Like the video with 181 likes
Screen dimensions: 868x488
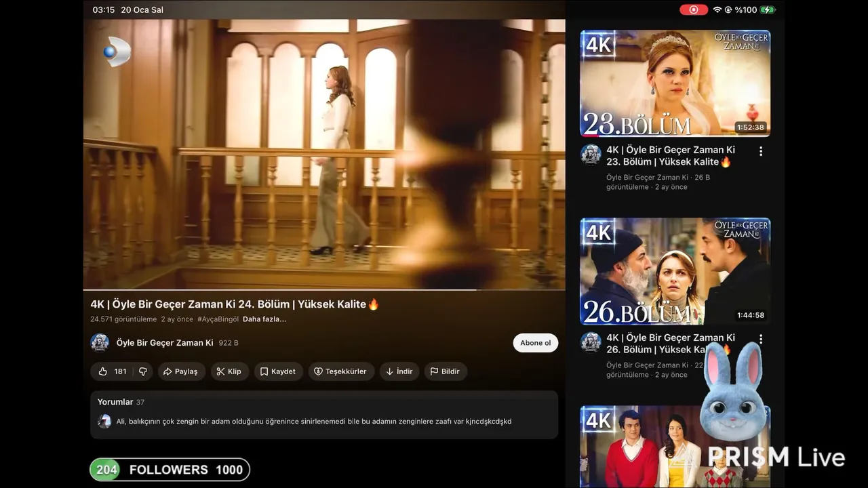(112, 371)
